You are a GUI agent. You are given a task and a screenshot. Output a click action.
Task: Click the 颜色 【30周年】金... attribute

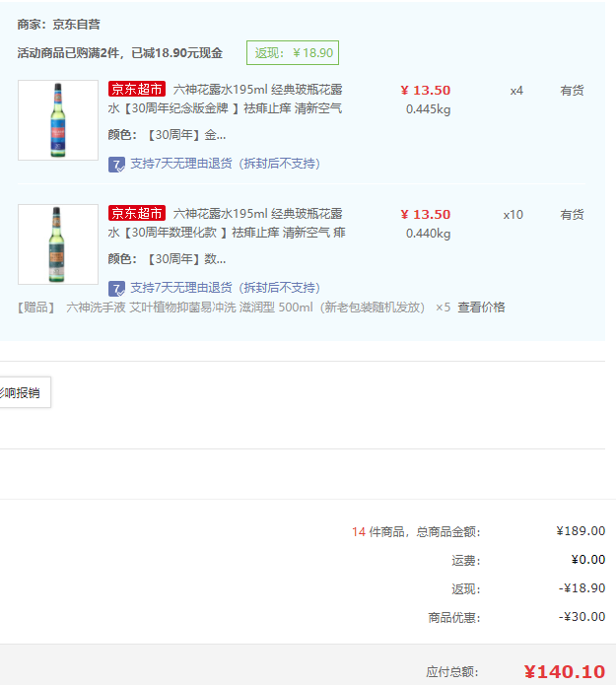tap(167, 135)
